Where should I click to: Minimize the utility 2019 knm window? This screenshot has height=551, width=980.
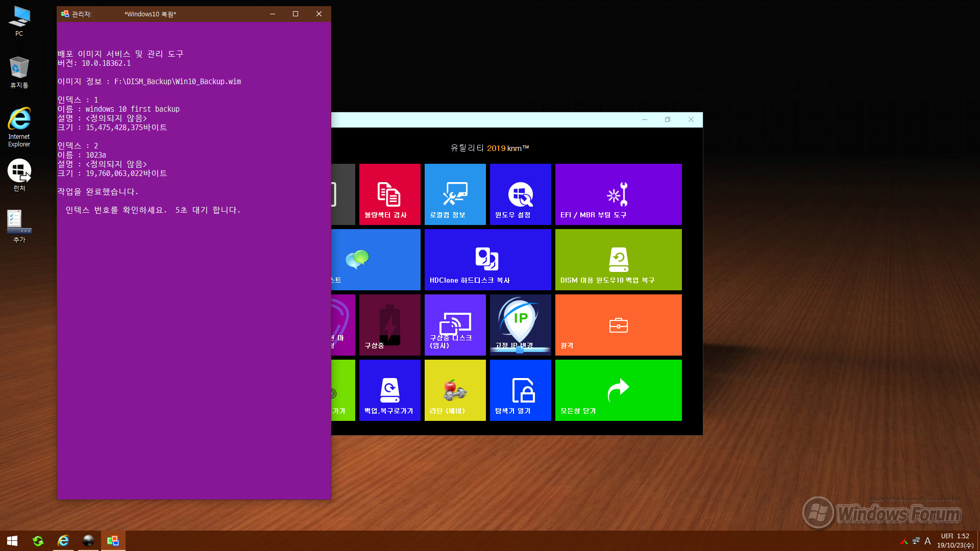pyautogui.click(x=645, y=119)
